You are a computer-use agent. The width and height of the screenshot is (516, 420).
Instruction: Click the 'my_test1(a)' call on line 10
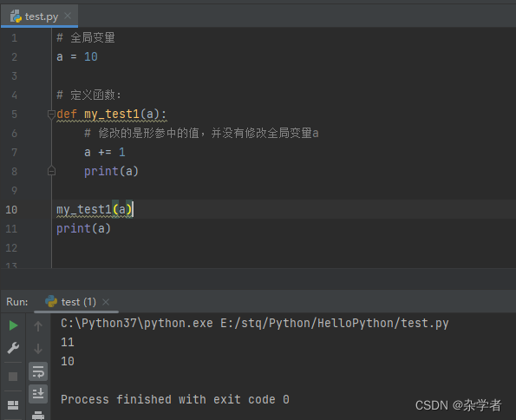(x=95, y=209)
